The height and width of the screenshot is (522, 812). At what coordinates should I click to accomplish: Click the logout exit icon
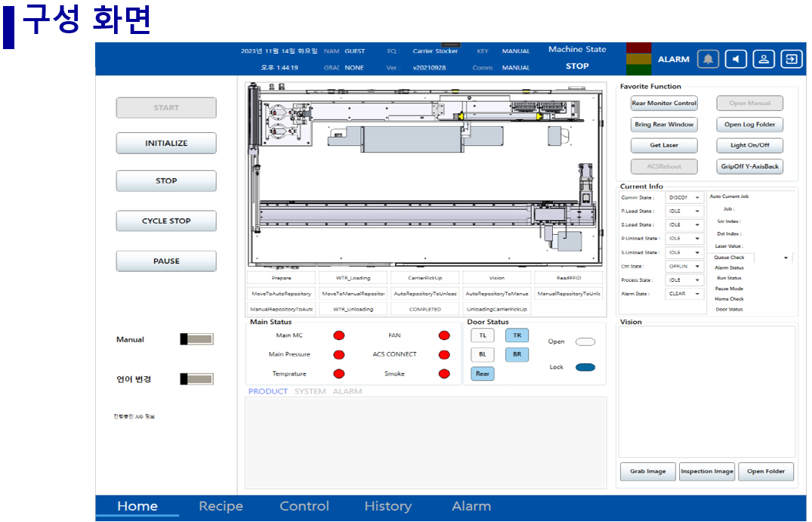pos(791,59)
